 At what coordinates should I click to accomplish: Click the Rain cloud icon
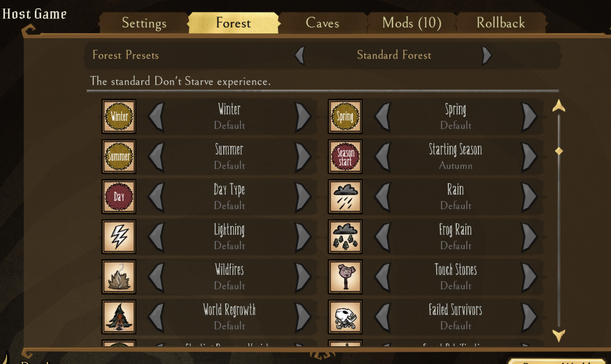click(x=345, y=196)
